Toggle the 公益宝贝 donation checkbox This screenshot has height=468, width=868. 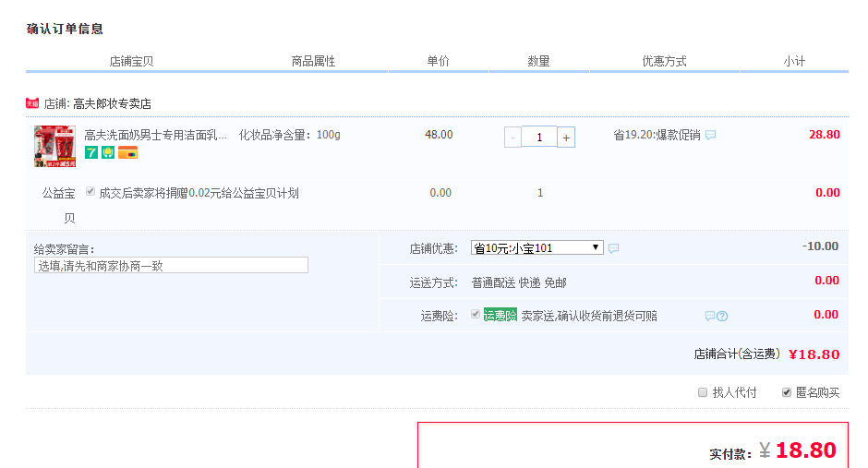point(90,191)
